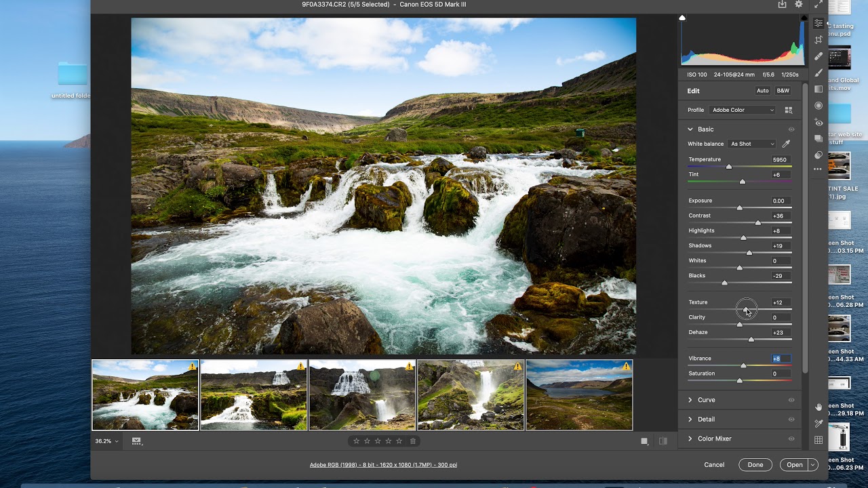Click the filmstrip options icon

(x=136, y=441)
